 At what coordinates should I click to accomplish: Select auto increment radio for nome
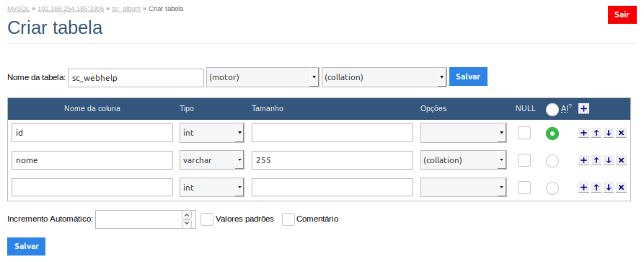pos(552,161)
